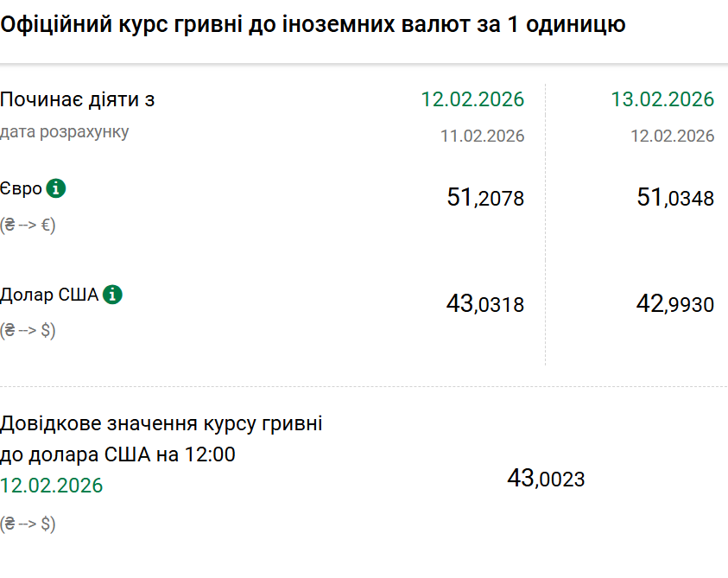Click the Долар США currency label
The width and height of the screenshot is (728, 578).
(49, 295)
